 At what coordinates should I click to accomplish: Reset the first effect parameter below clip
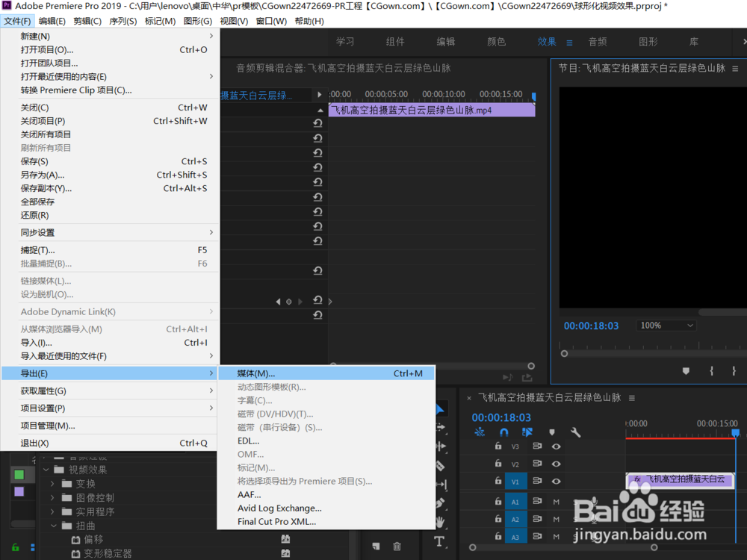[x=317, y=123]
